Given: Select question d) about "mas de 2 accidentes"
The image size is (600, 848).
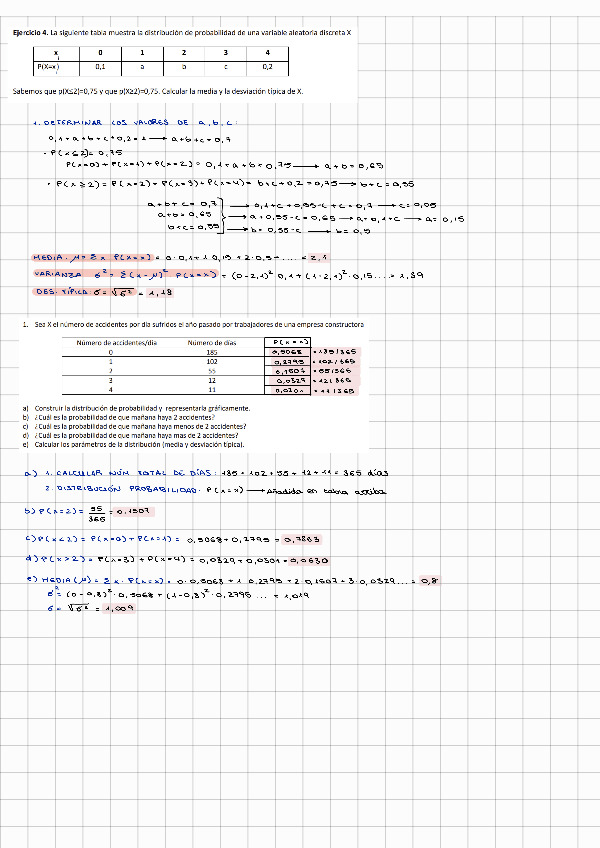Looking at the screenshot, I should pyautogui.click(x=136, y=435).
